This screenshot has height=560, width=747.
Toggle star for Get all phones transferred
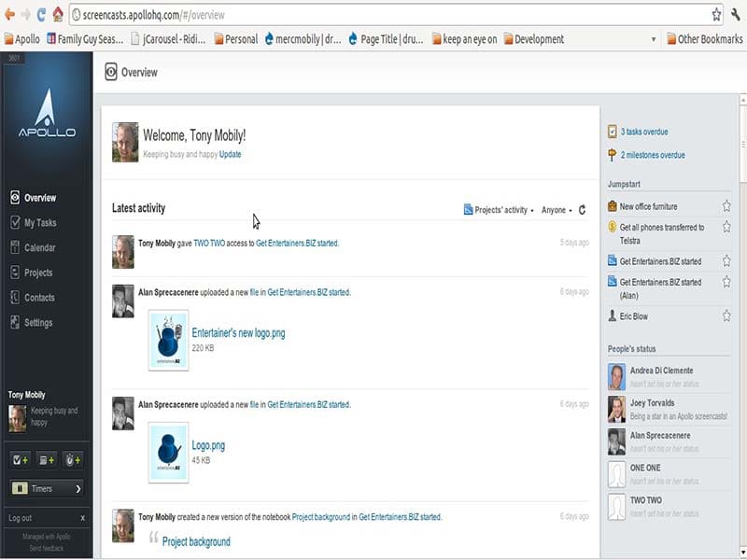tap(726, 228)
